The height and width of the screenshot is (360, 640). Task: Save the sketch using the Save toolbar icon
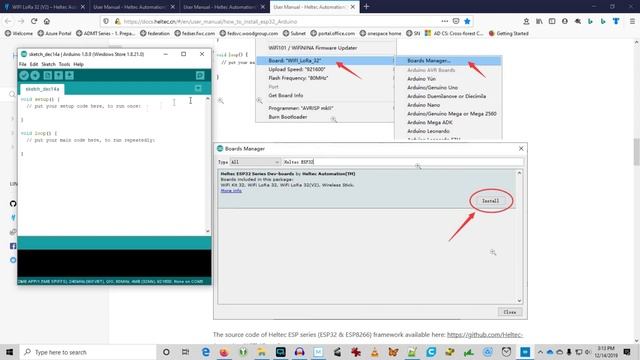(69, 76)
